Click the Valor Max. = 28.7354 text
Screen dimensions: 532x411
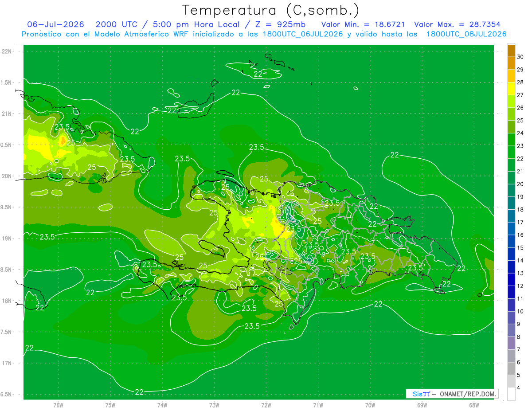[x=458, y=24]
